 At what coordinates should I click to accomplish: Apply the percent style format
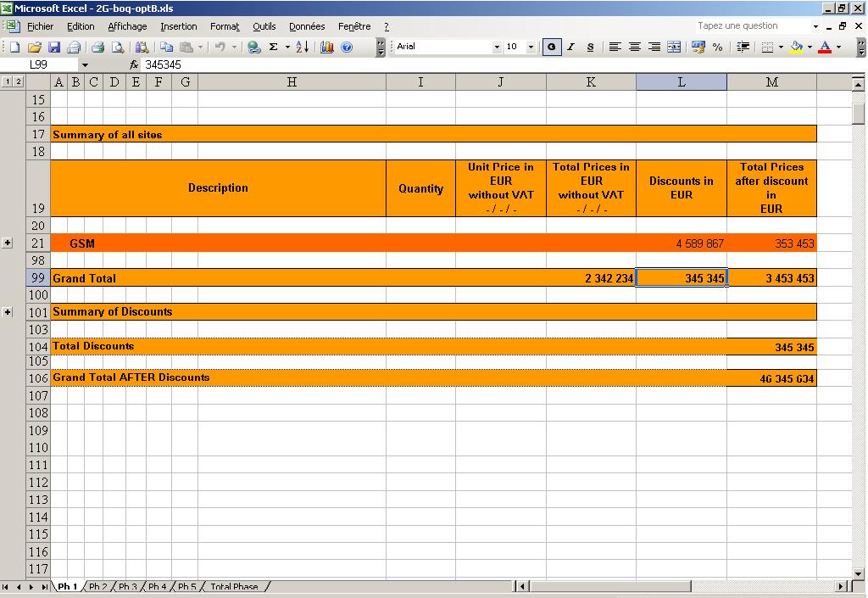[718, 48]
